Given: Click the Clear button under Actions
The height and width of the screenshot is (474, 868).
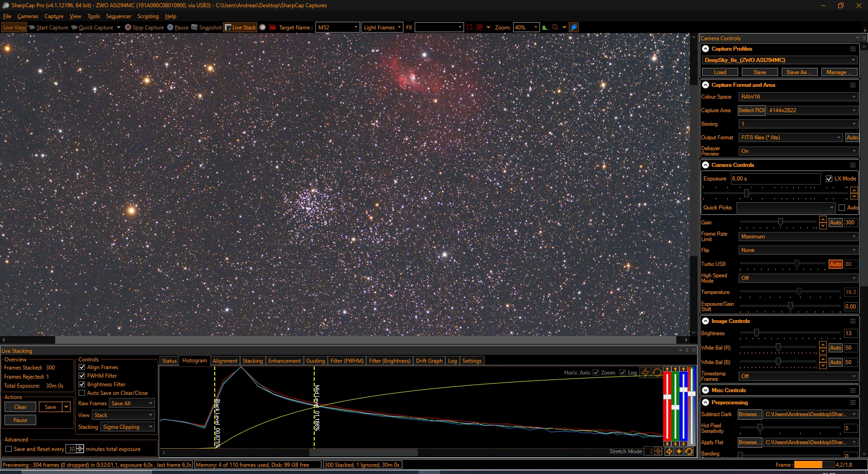Looking at the screenshot, I should (20, 407).
